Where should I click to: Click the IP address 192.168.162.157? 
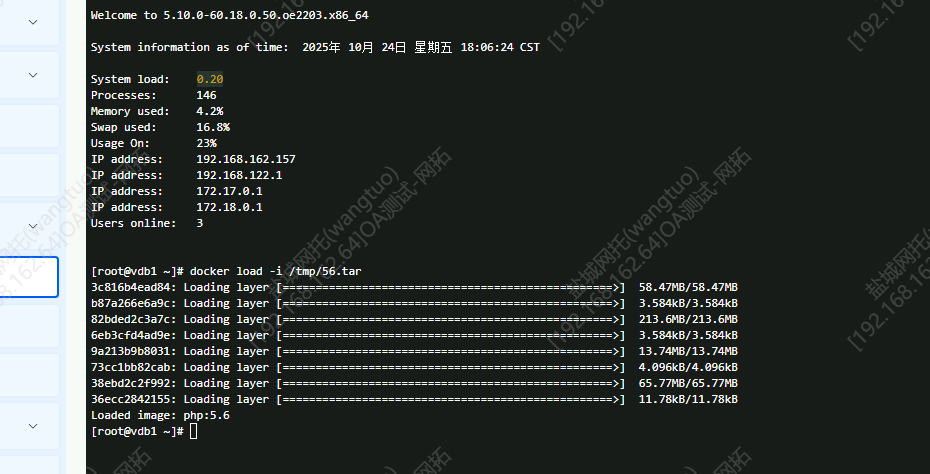pyautogui.click(x=246, y=159)
